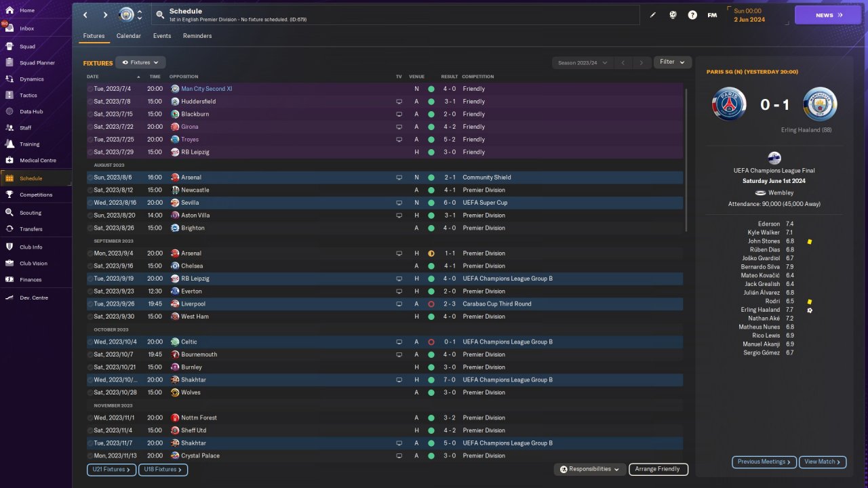The image size is (868, 488).
Task: Open the Finances sidebar icon
Action: (x=9, y=279)
